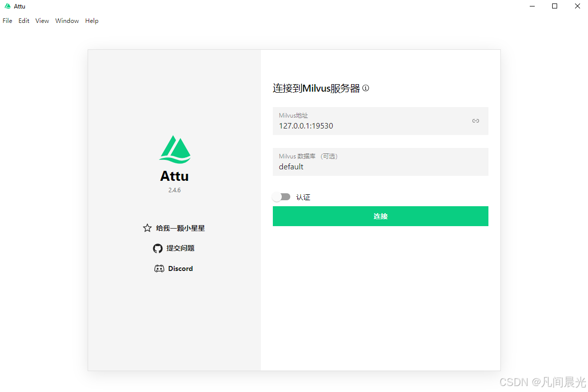Click the 认证 label text
Viewport: 588px width, 392px height.
303,197
